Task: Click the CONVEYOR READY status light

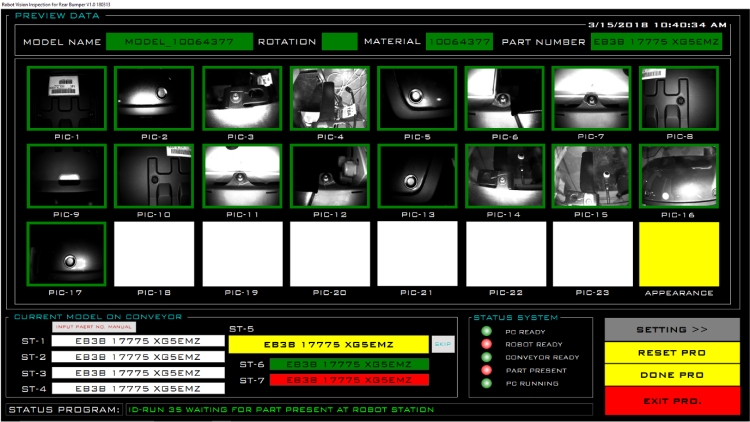Action: coord(486,357)
